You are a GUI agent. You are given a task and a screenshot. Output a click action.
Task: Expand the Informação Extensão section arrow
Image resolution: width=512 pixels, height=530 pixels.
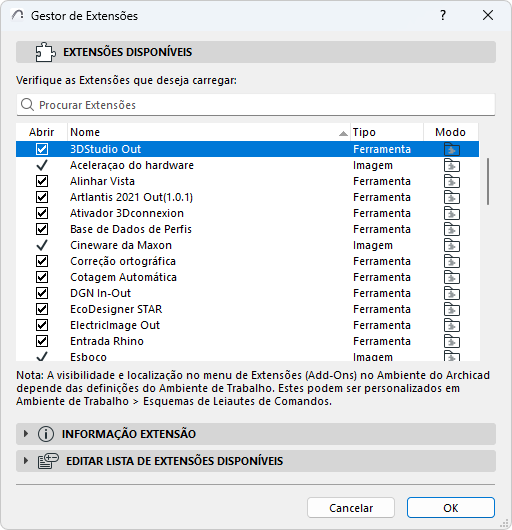point(26,434)
